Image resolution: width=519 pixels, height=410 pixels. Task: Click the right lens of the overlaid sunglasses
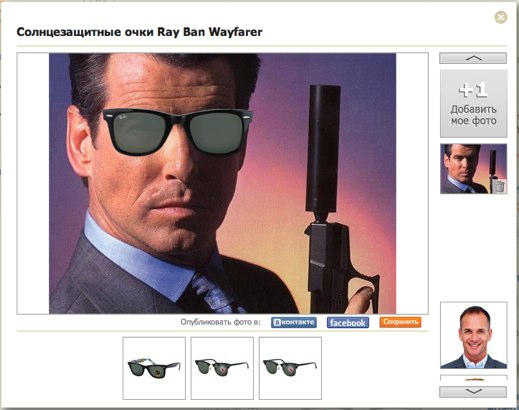pos(217,133)
